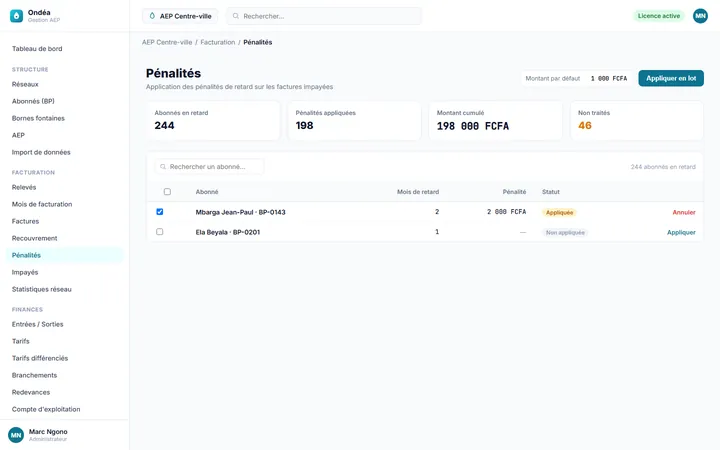This screenshot has width=720, height=450.
Task: Click the Non appliquée status badge
Action: (565, 233)
